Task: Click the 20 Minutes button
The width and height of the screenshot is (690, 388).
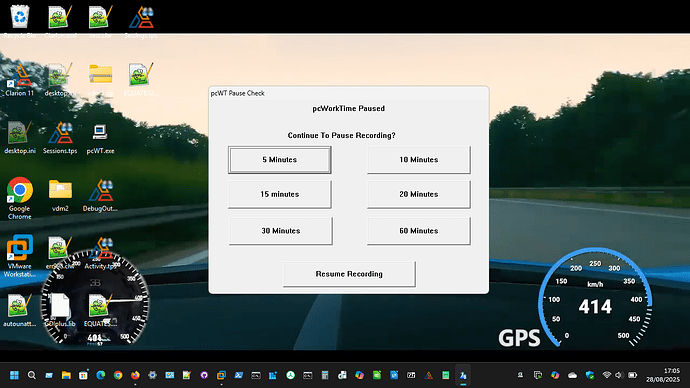Action: coord(418,194)
